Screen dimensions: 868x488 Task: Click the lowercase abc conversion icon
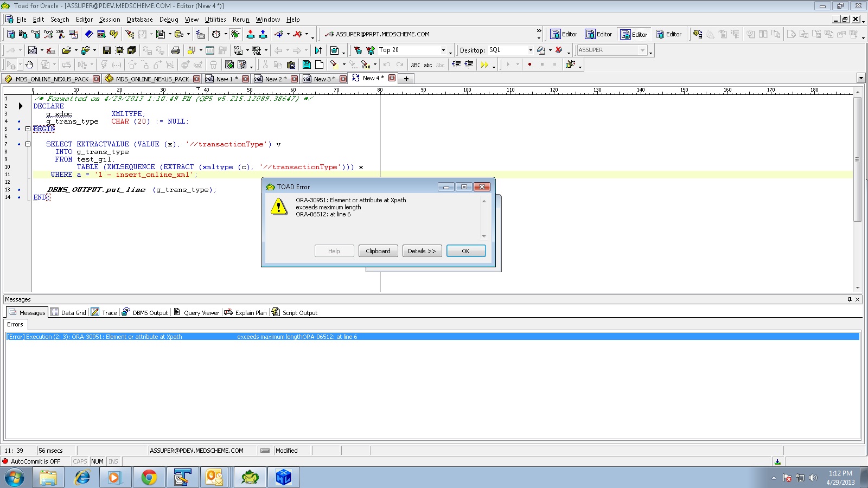tap(428, 65)
